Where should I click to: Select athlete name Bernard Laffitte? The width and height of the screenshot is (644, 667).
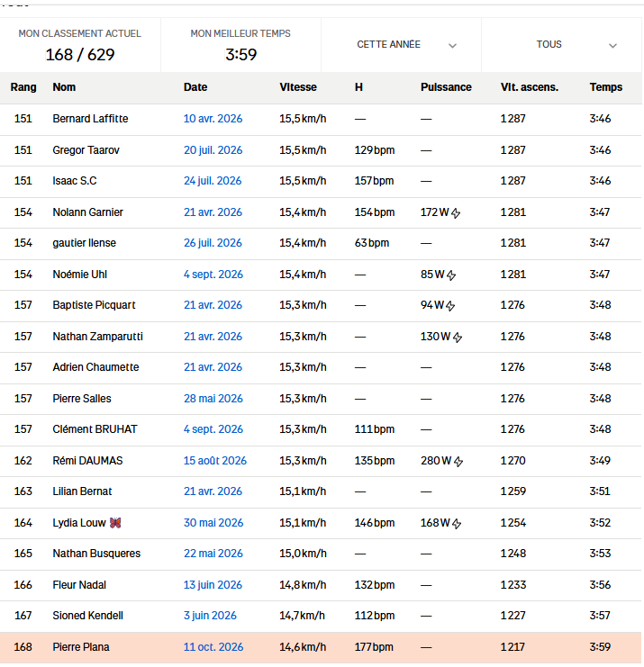click(x=90, y=119)
